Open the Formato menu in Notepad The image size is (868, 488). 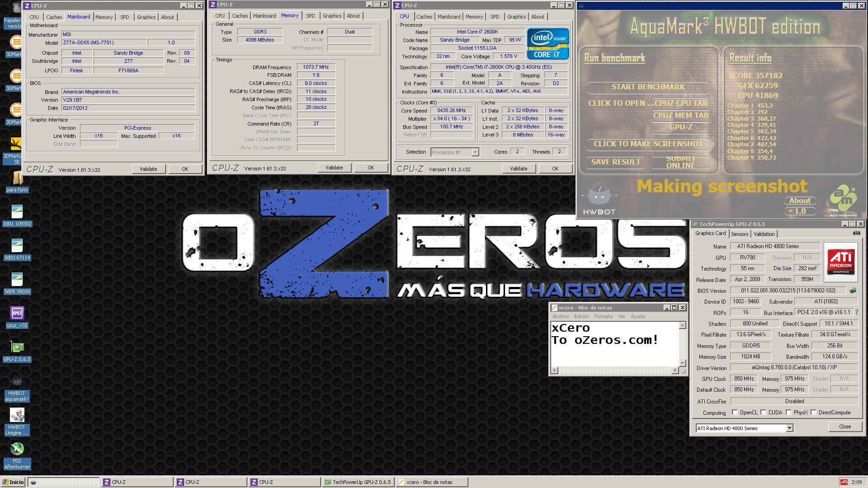(x=604, y=316)
